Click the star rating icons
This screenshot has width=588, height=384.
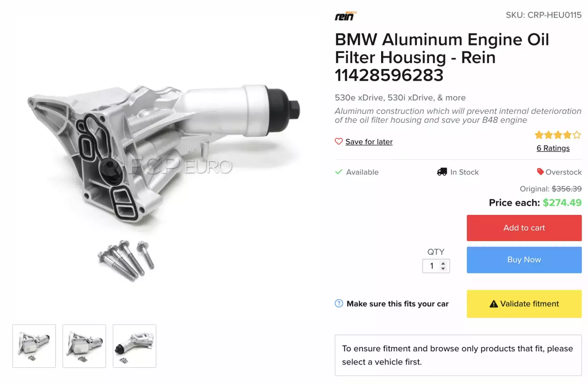tap(558, 135)
